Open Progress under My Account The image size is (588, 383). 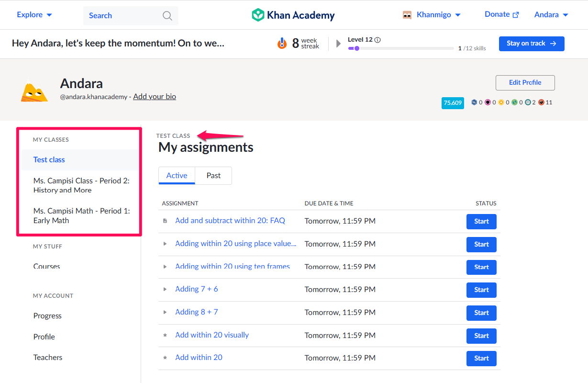coord(47,316)
